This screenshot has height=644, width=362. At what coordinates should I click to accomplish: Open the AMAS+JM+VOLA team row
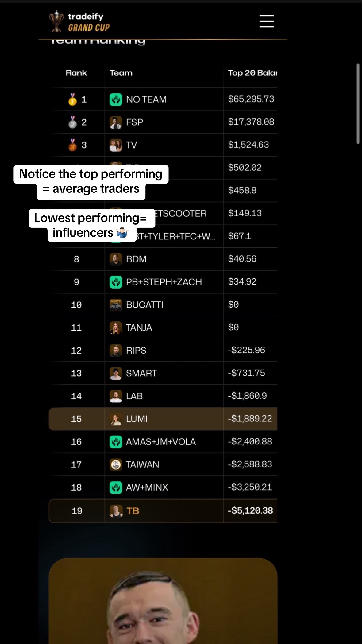point(163,441)
